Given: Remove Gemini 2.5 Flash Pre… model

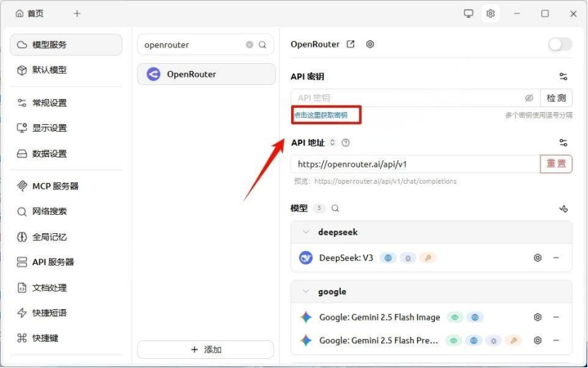Looking at the screenshot, I should (x=556, y=340).
